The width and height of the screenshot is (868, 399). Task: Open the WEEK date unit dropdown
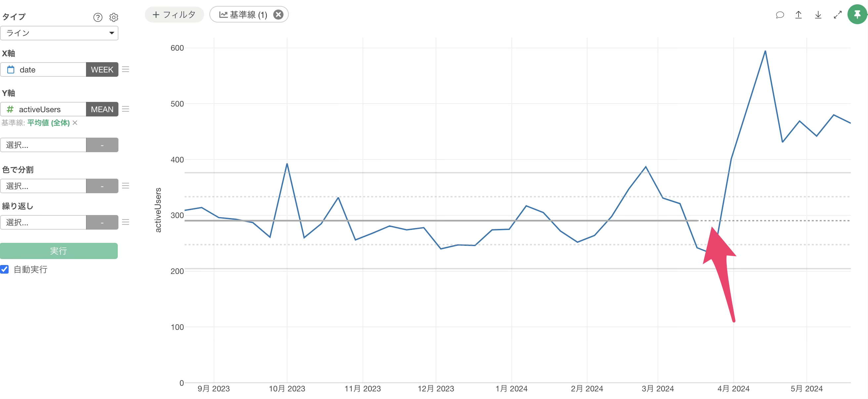click(102, 69)
